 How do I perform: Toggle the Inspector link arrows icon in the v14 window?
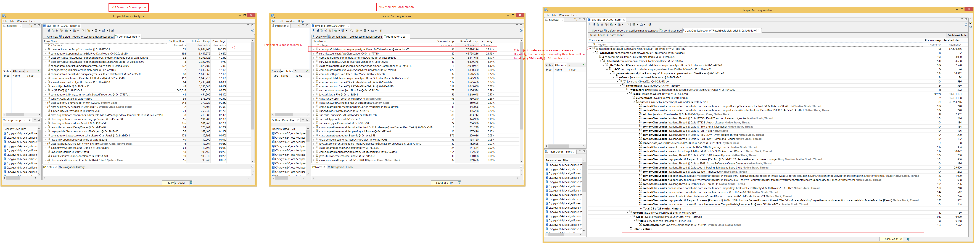pyautogui.click(x=30, y=25)
